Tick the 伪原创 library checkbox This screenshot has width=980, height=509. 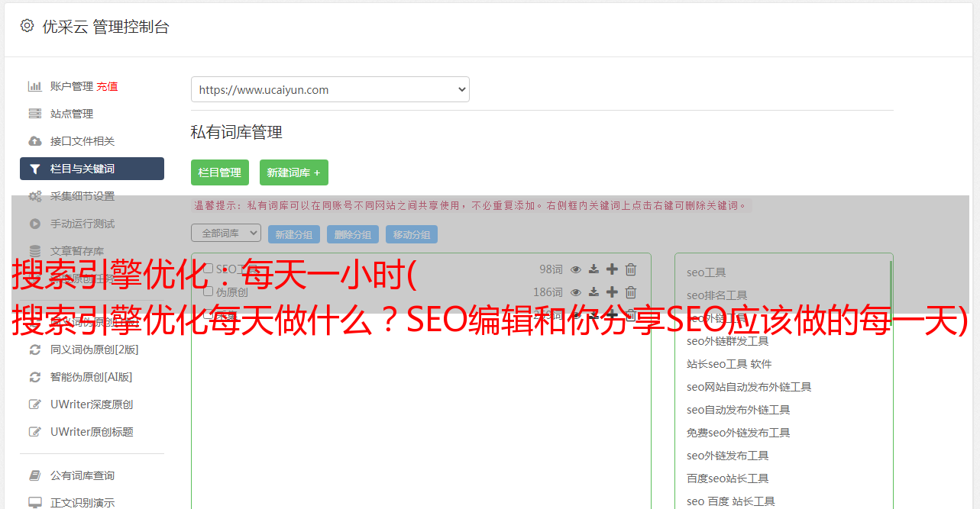tap(208, 292)
